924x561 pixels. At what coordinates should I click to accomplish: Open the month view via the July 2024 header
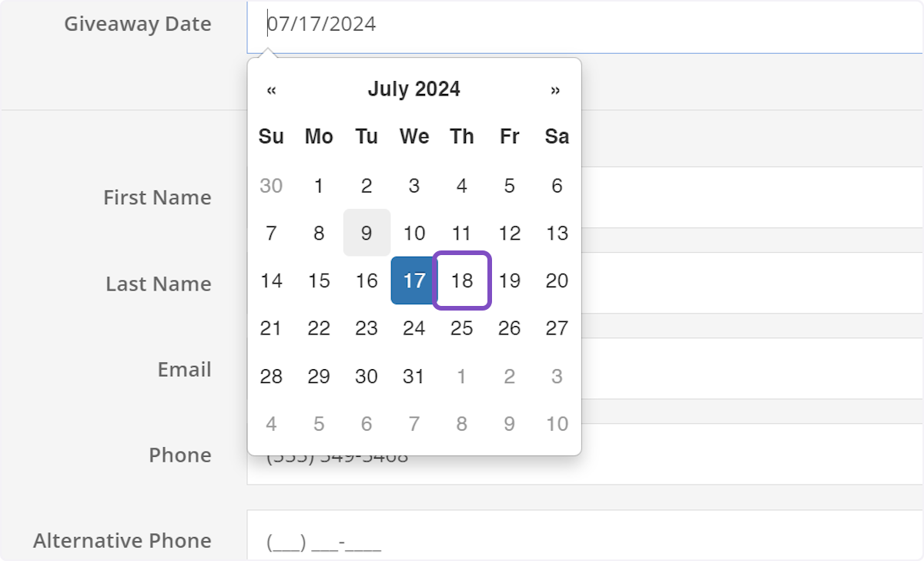pyautogui.click(x=413, y=89)
